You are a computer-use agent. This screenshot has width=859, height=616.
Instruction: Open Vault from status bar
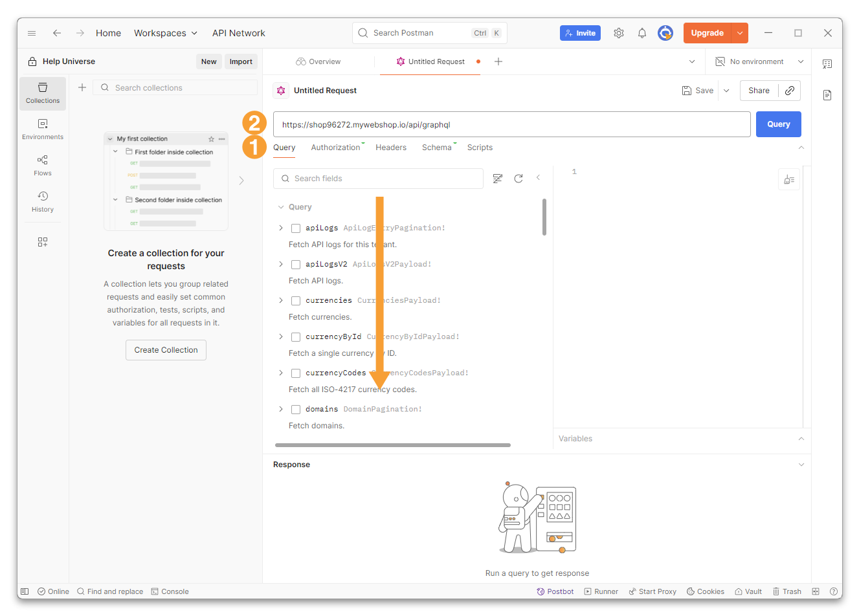[748, 591]
